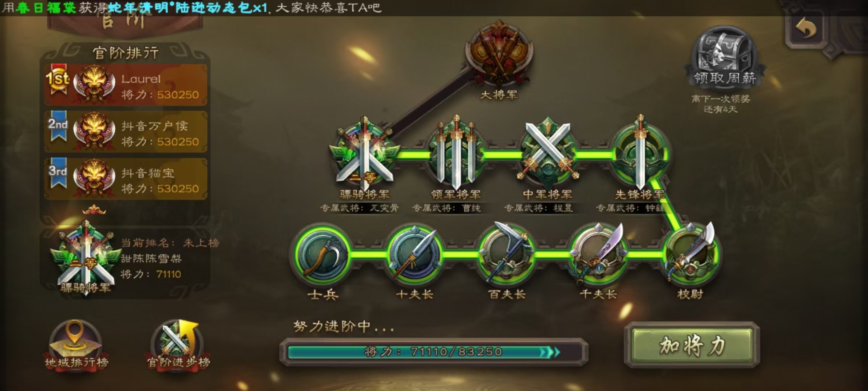The width and height of the screenshot is (868, 391).
Task: Choose the 中军将军 rank icon
Action: 547,153
